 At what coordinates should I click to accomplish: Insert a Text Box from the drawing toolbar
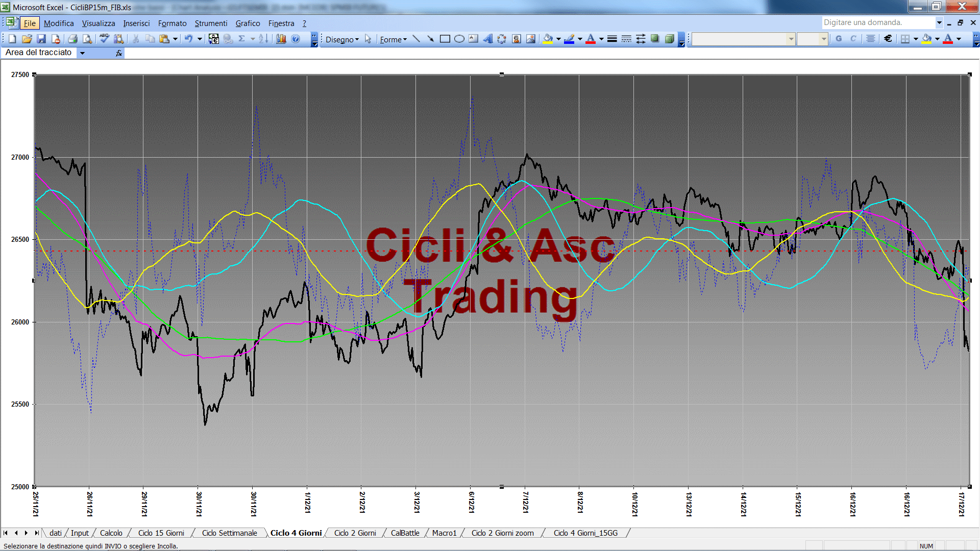click(x=473, y=39)
